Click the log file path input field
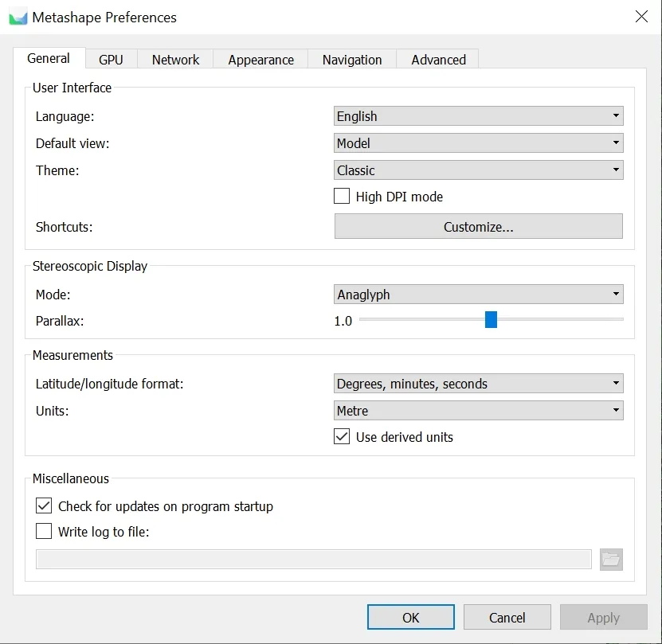This screenshot has width=662, height=644. click(x=314, y=559)
